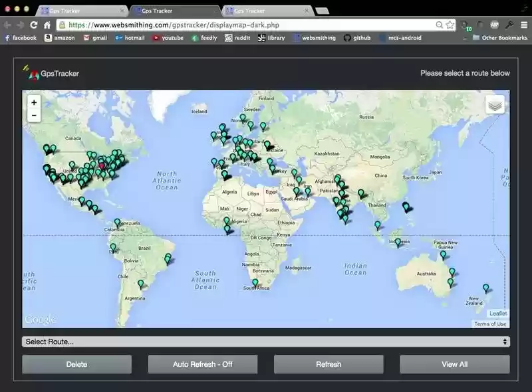This screenshot has height=392, width=532.
Task: Zoom out on the map
Action: [x=33, y=116]
